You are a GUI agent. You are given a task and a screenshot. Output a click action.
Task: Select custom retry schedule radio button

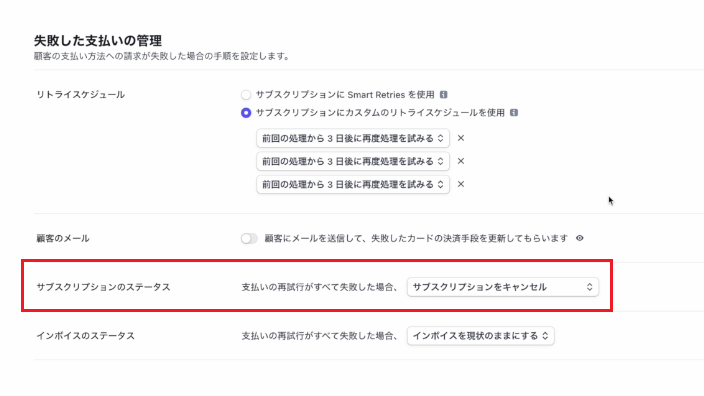coord(246,113)
